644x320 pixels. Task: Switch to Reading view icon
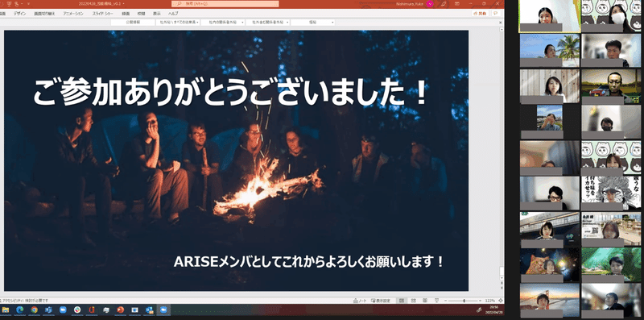pos(425,301)
